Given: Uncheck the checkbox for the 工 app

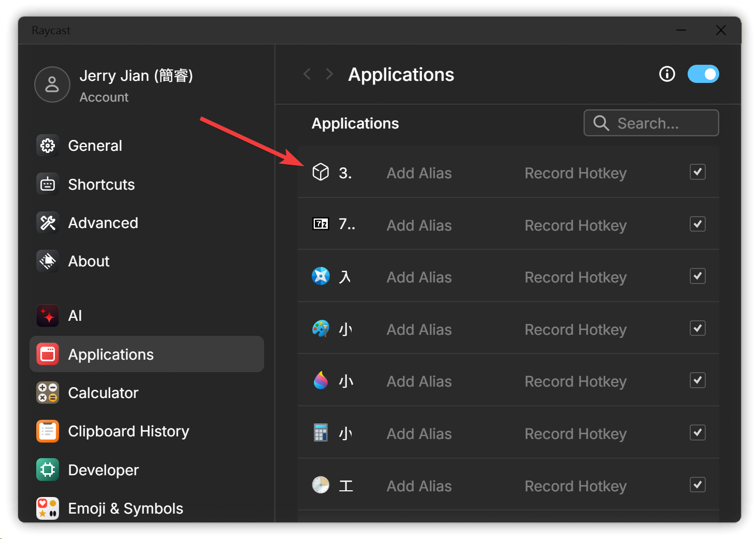Looking at the screenshot, I should (x=697, y=485).
